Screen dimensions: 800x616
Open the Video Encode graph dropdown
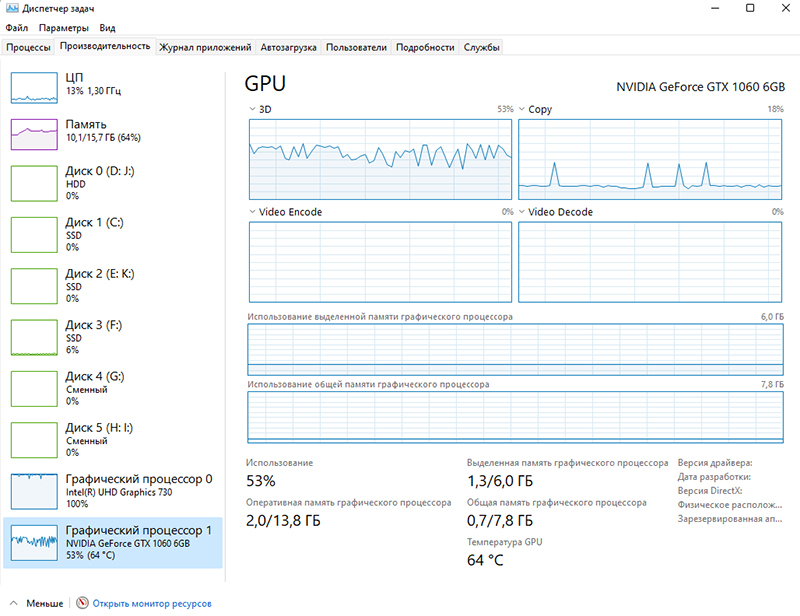click(252, 212)
